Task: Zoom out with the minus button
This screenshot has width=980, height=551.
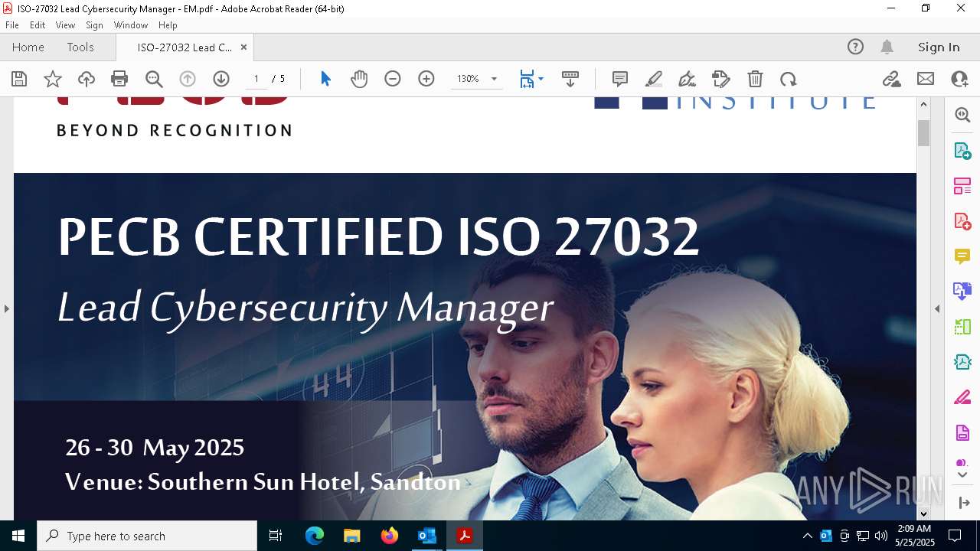Action: 393,79
